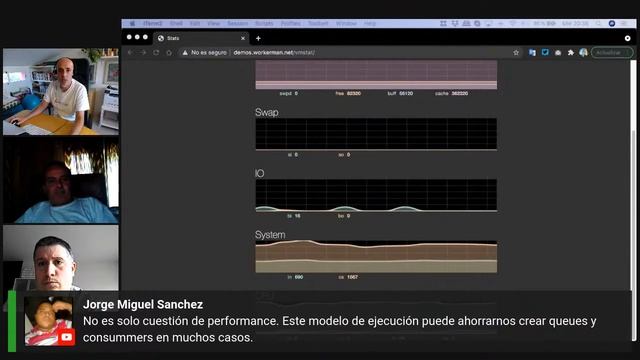Open the Window menu
The height and width of the screenshot is (360, 640).
tap(346, 24)
